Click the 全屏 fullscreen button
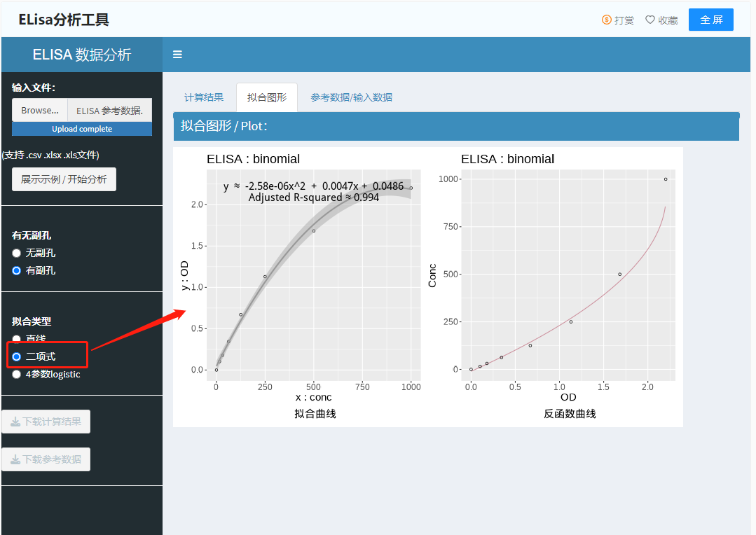This screenshot has height=535, width=756. point(710,20)
